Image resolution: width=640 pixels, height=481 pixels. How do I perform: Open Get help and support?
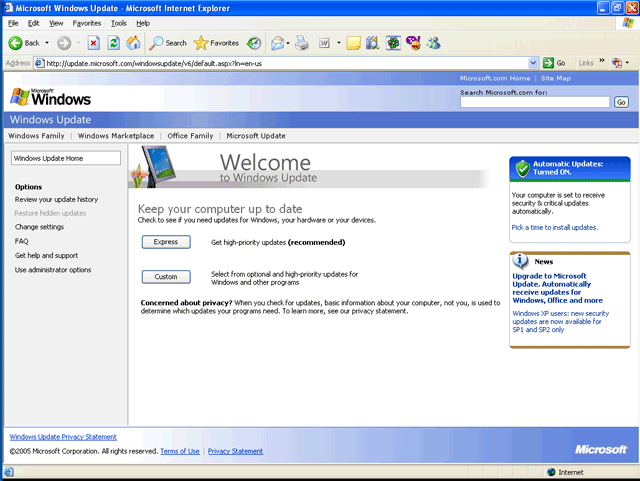point(46,255)
